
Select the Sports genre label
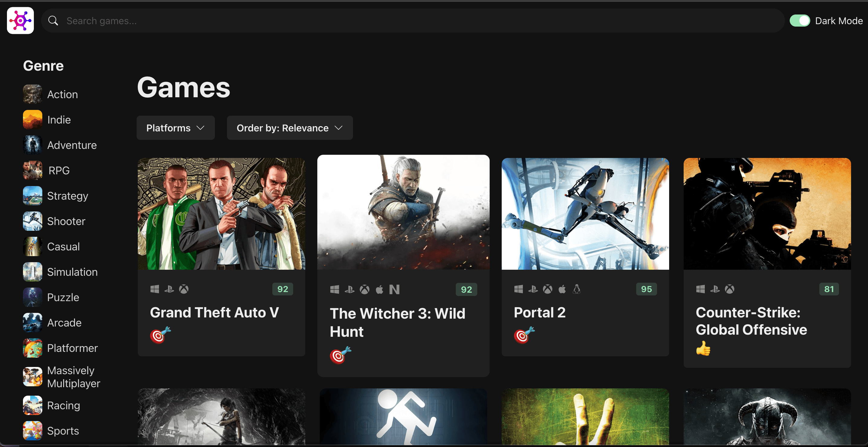63,431
